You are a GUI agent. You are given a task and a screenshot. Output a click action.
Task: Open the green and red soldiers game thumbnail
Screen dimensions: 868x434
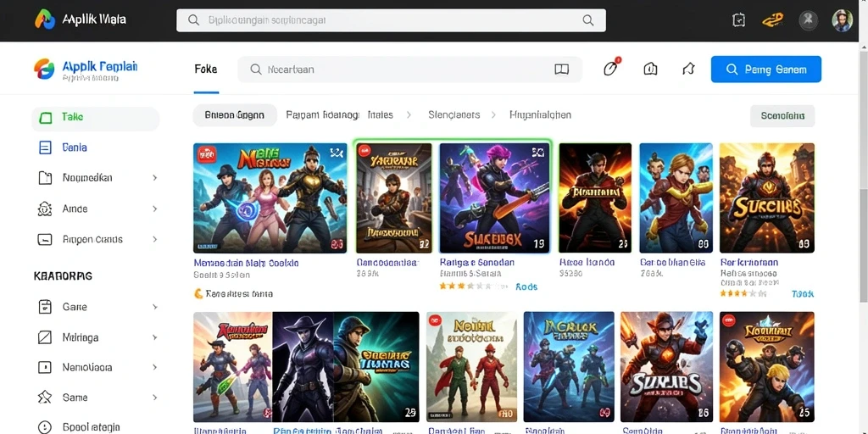pyautogui.click(x=471, y=367)
